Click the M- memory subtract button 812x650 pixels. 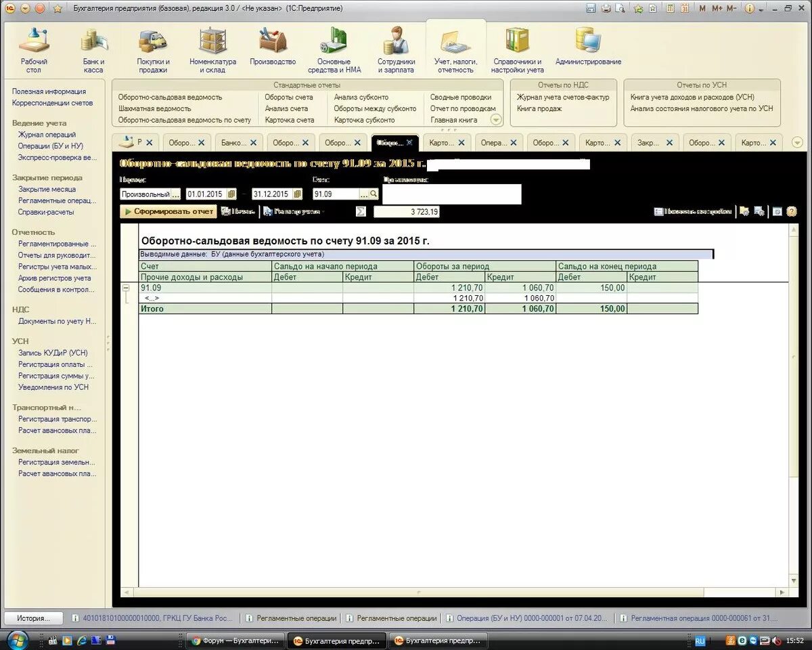pyautogui.click(x=731, y=8)
